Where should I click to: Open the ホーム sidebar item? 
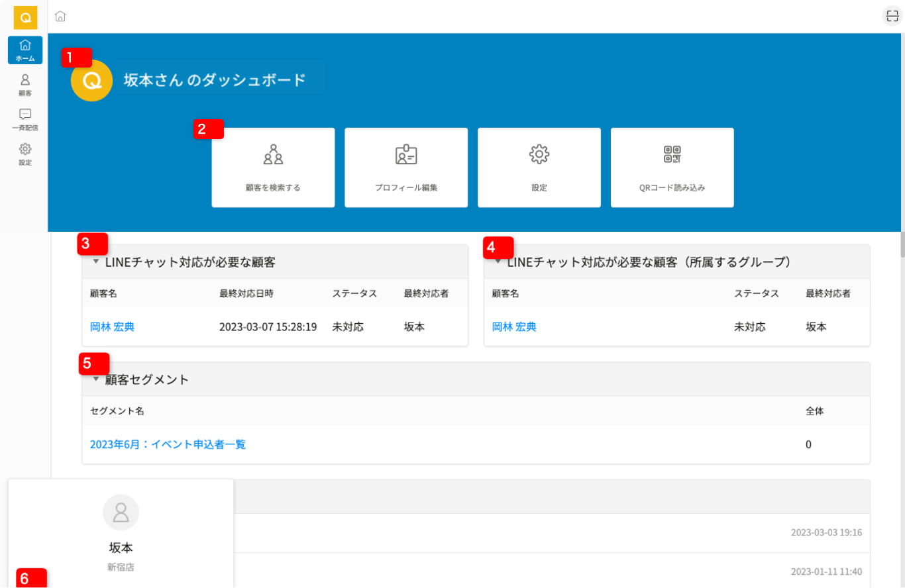click(x=25, y=50)
